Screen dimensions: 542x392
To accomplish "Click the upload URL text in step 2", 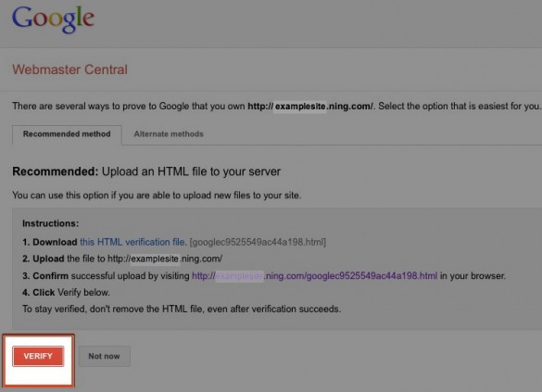I will (165, 259).
